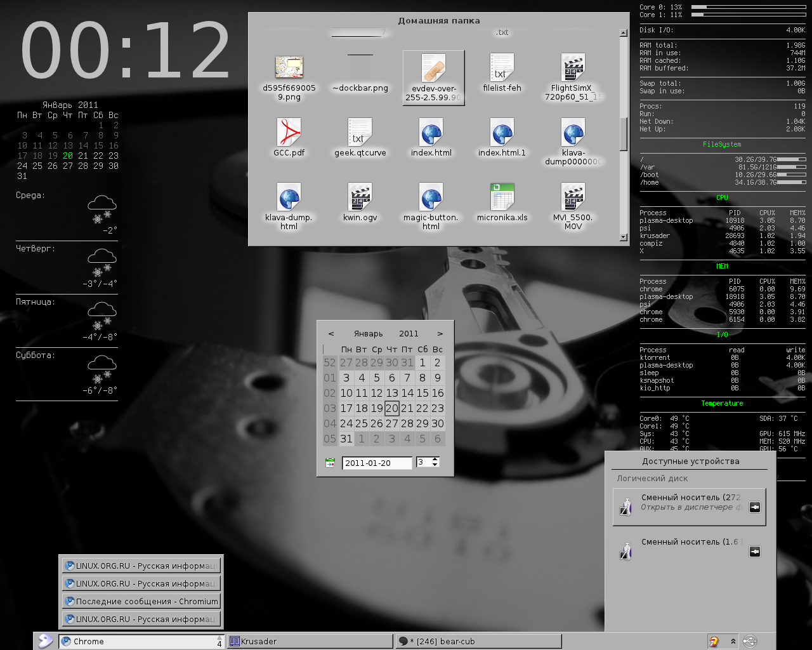Click week number 03 in calendar popup

[330, 409]
